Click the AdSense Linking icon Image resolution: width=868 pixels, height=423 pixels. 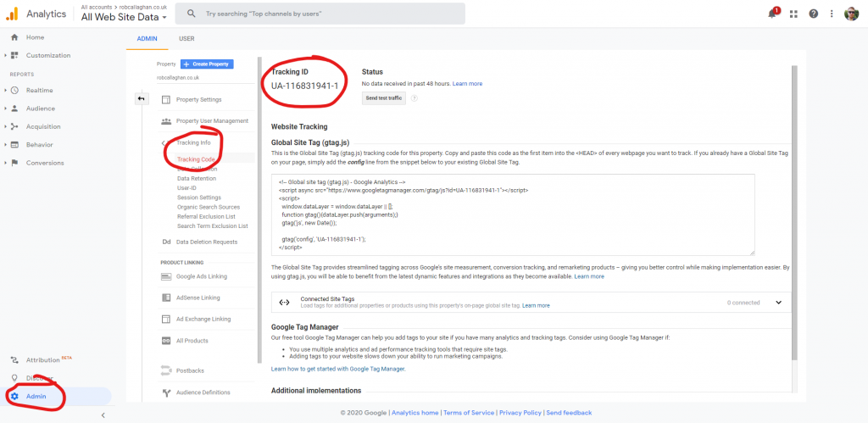point(165,298)
